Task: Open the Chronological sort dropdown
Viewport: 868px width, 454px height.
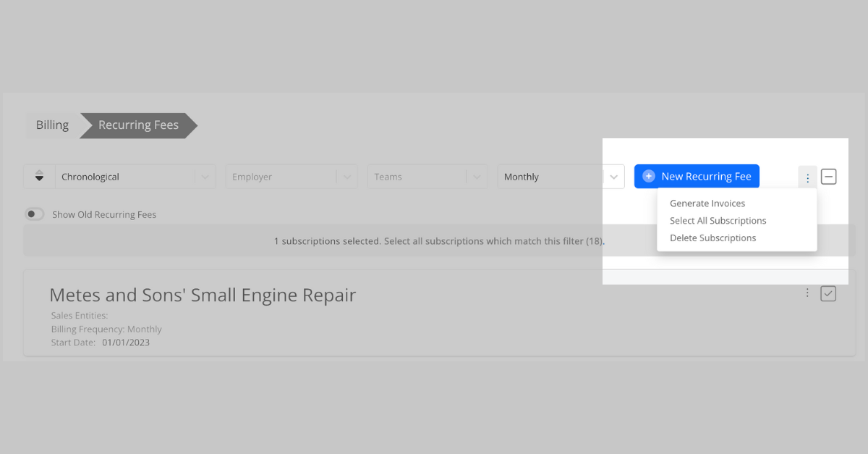Action: (123, 176)
